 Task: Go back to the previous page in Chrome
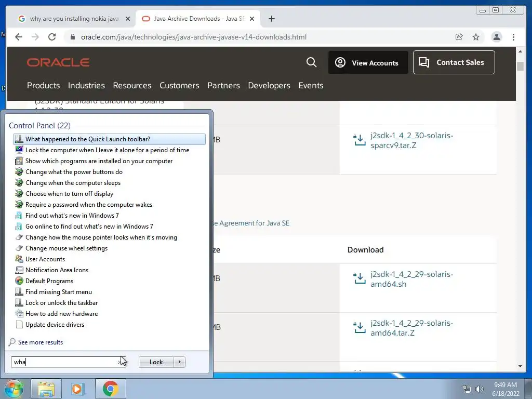coord(19,37)
